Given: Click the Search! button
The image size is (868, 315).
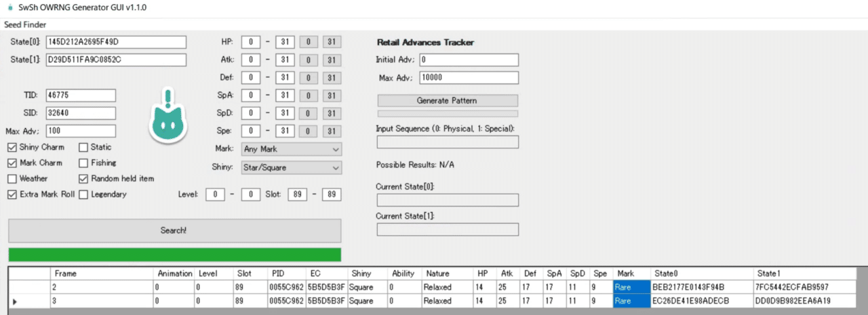Looking at the screenshot, I should [174, 230].
